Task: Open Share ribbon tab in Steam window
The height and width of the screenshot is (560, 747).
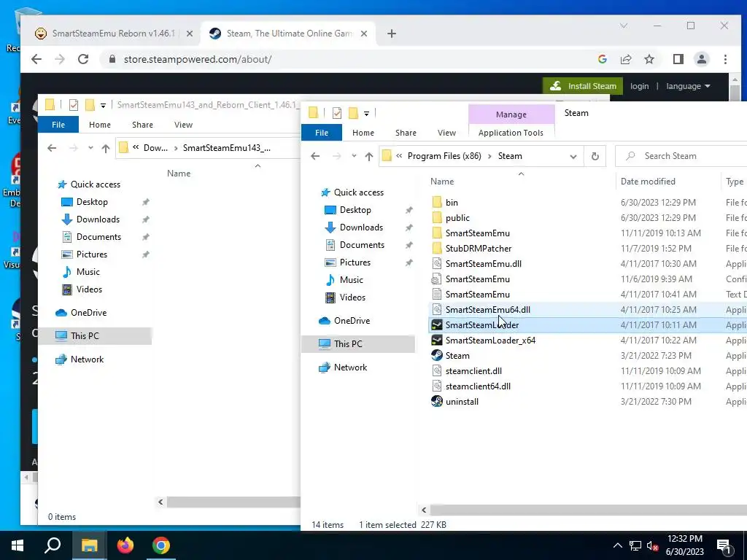Action: (406, 133)
